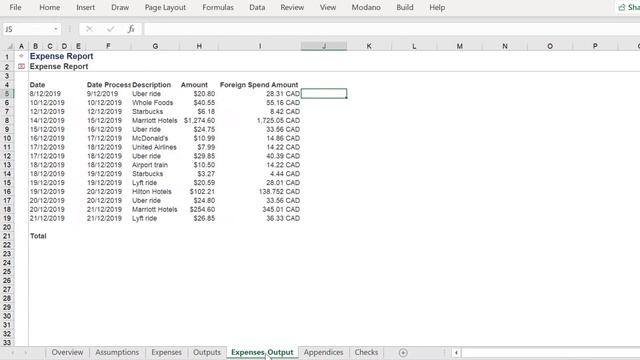Select the United Airlines description cell
The height and width of the screenshot is (360, 640).
pyautogui.click(x=154, y=147)
